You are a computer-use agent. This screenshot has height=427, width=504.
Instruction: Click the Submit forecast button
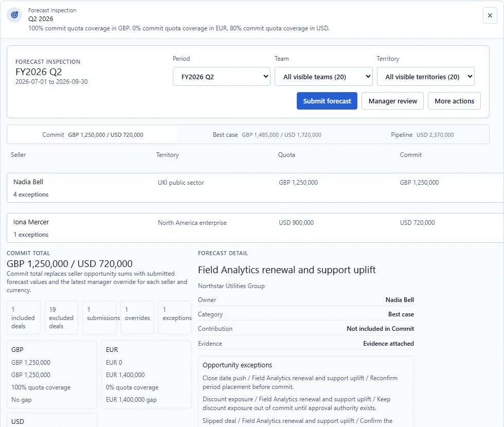[327, 101]
